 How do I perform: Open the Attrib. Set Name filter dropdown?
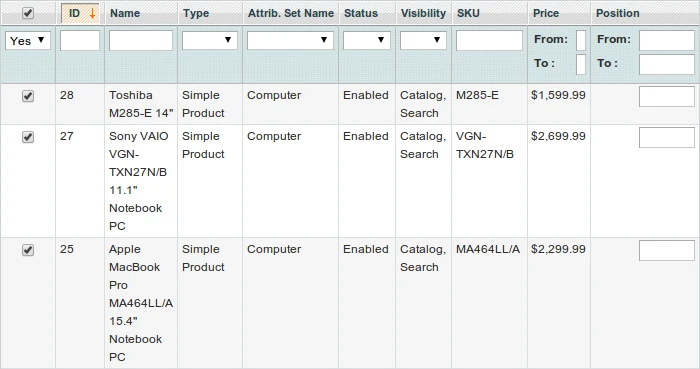click(290, 40)
